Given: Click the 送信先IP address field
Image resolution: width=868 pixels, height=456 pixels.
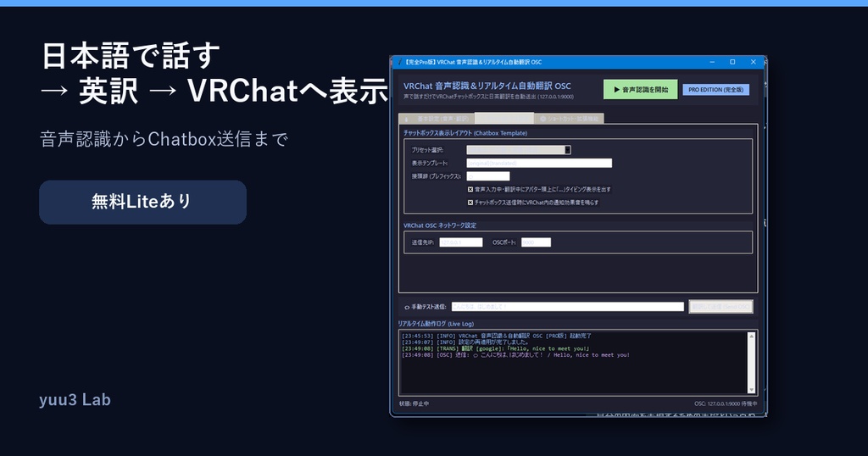Looking at the screenshot, I should (x=460, y=242).
